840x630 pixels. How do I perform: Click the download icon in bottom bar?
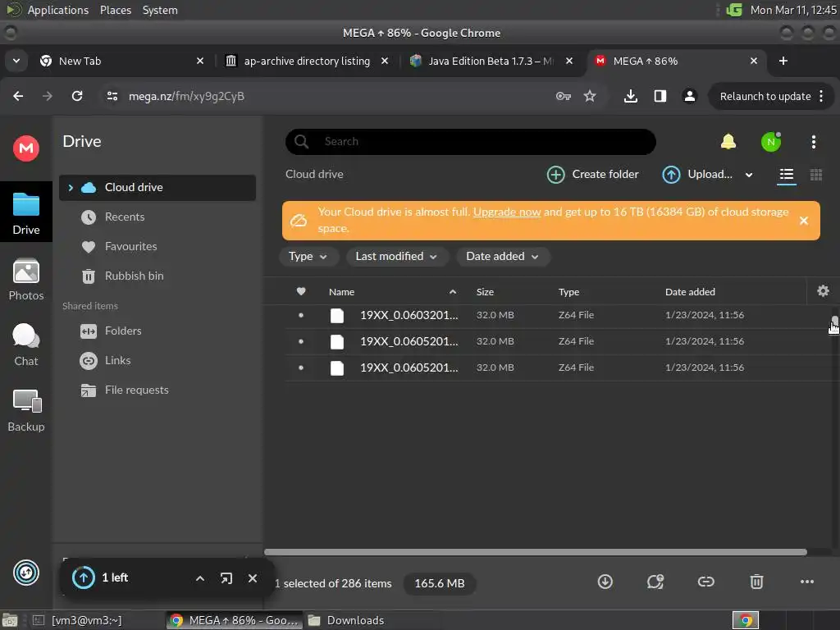click(605, 582)
